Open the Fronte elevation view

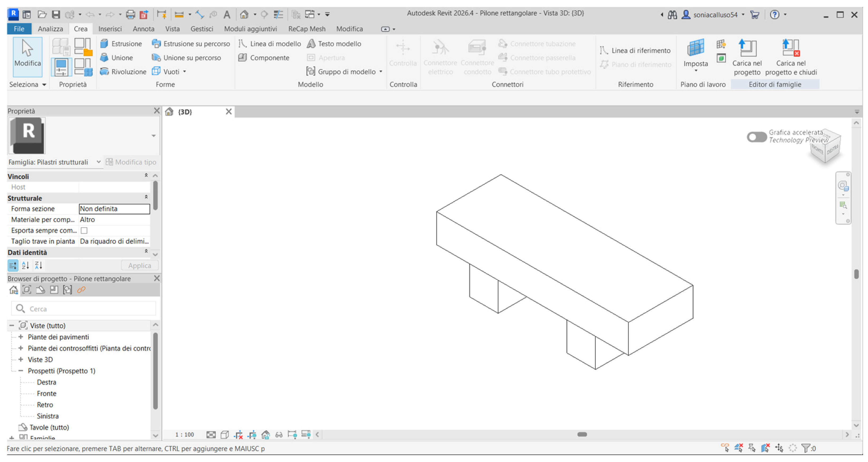point(46,393)
